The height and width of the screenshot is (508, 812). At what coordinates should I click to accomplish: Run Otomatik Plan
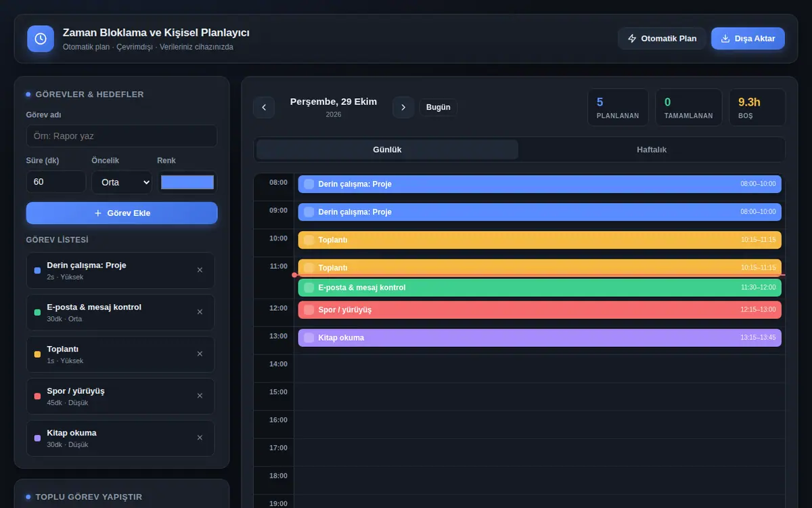(x=662, y=39)
